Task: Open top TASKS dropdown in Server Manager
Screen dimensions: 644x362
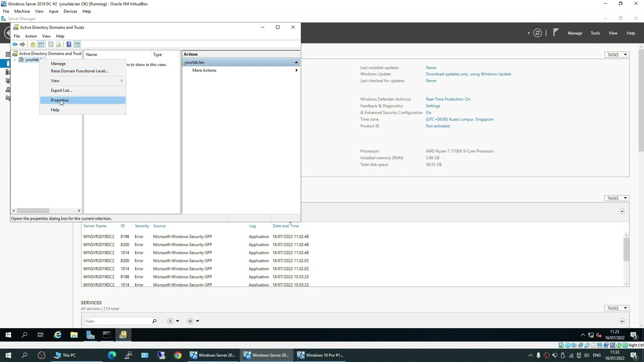Action: (617, 55)
